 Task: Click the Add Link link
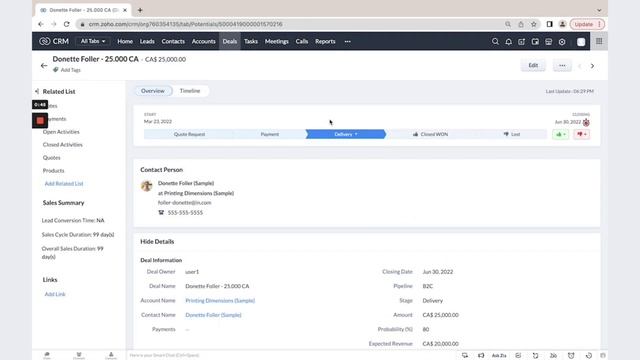point(55,294)
